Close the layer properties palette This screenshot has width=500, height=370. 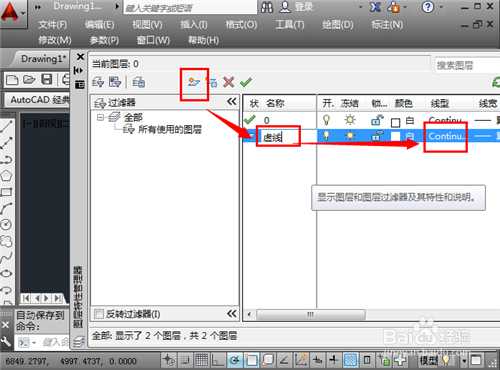point(80,57)
